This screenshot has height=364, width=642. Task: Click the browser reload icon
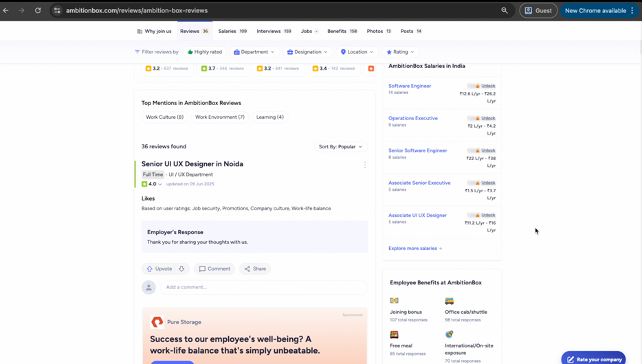(38, 10)
